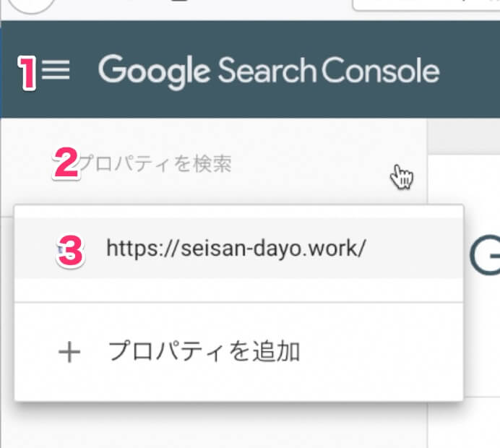Viewport: 500px width, 448px height.
Task: Click the pink number 2 annotation badge
Action: coord(66,163)
